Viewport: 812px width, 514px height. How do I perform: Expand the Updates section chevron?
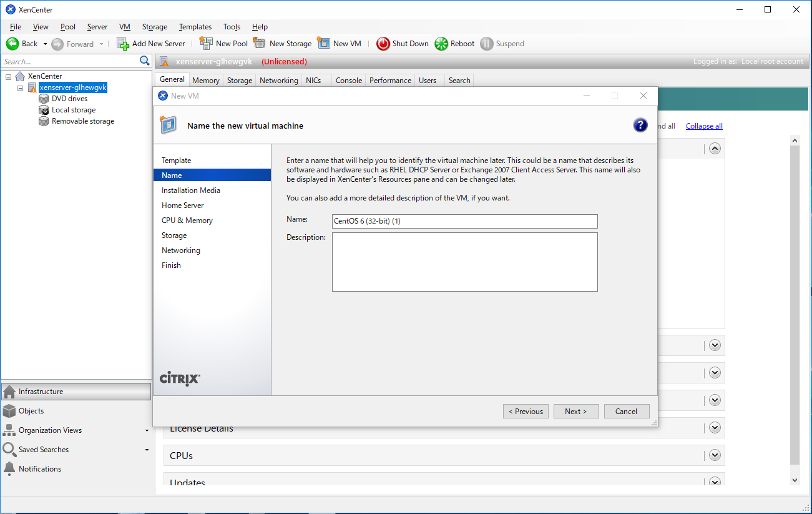click(x=715, y=482)
